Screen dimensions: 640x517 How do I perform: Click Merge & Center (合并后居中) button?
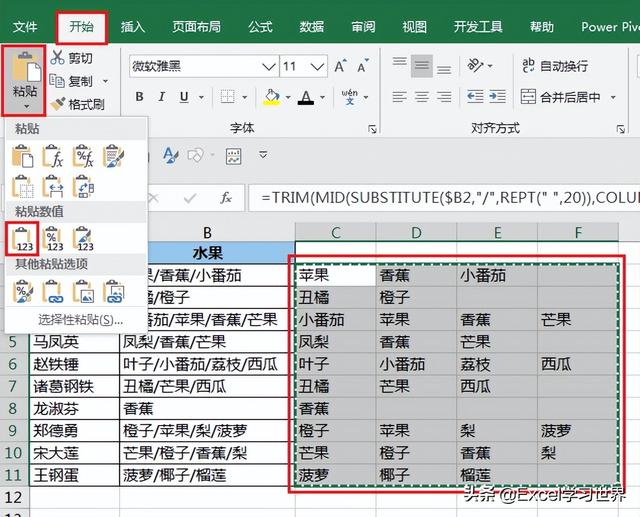(560, 97)
